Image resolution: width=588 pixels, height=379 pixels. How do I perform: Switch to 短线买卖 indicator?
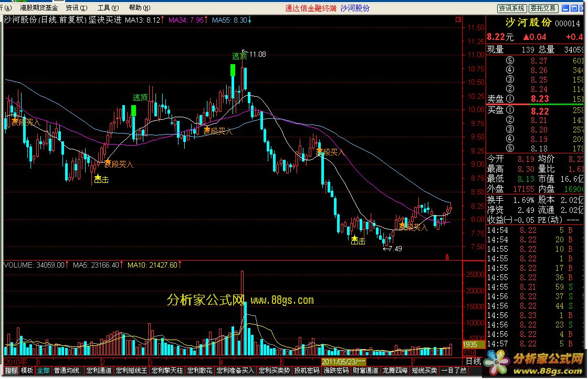[425, 371]
